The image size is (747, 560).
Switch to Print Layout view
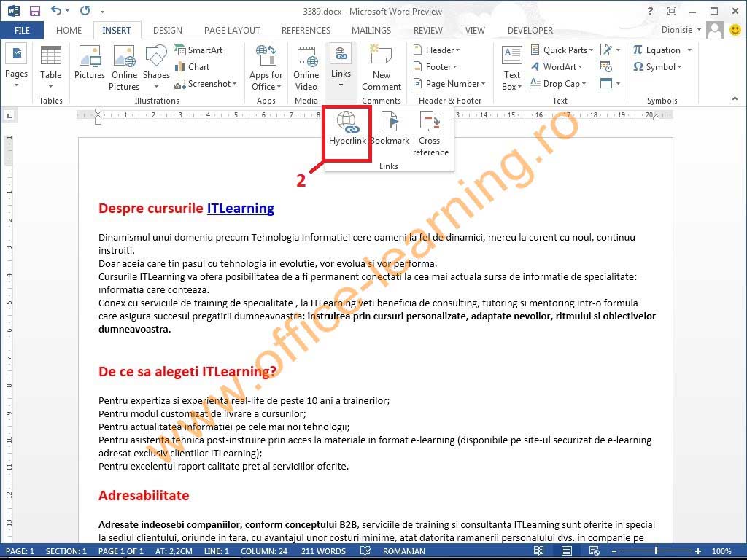[x=566, y=551]
